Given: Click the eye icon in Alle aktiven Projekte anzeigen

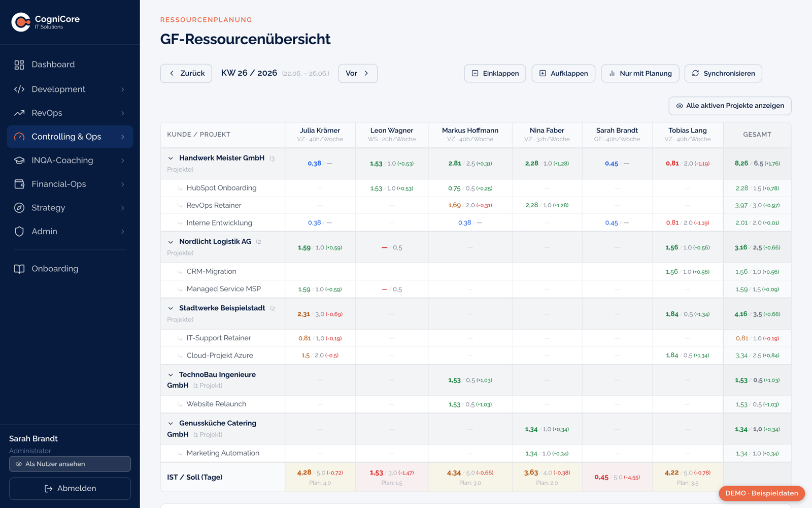Looking at the screenshot, I should 680,106.
